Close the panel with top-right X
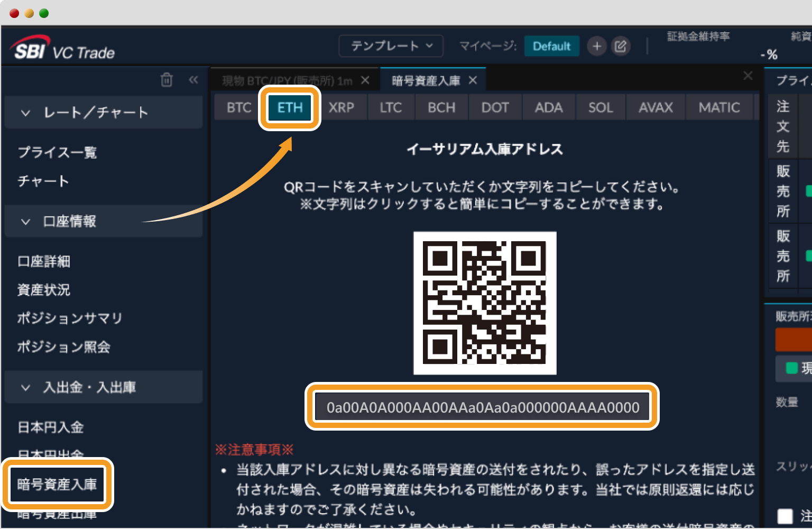812x529 pixels. coord(748,76)
